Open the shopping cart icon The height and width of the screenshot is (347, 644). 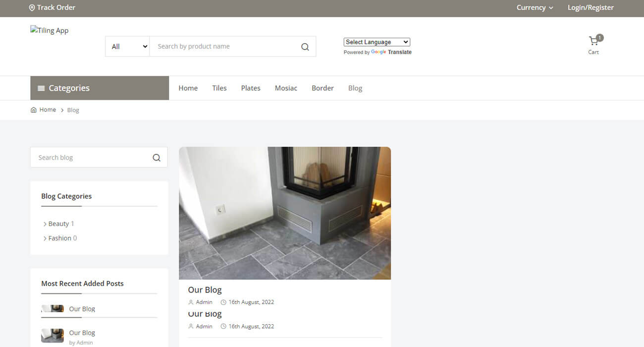593,41
